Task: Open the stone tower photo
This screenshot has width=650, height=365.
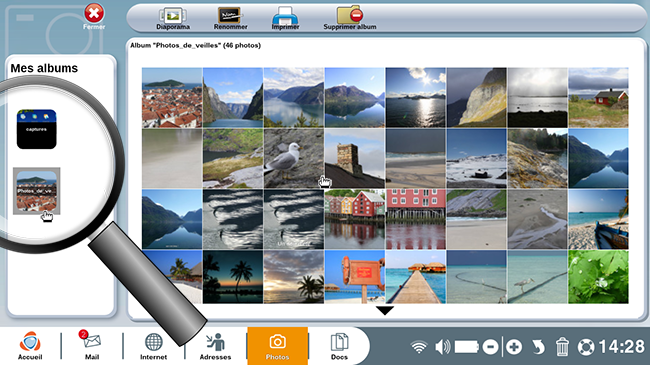Action: [x=354, y=158]
